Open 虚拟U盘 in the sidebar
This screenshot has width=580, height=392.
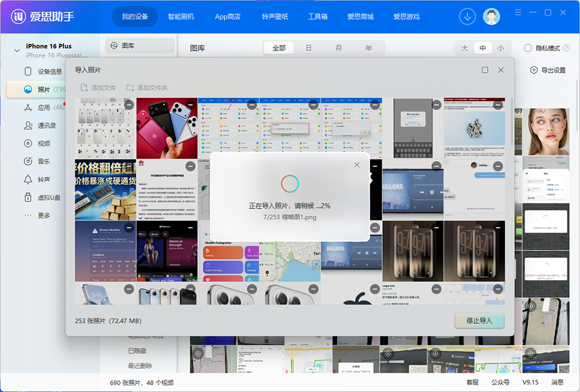pos(42,198)
